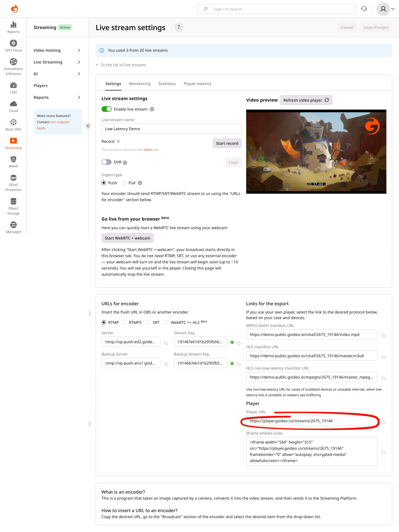
Task: Open the account avatar dropdown
Action: [x=386, y=9]
